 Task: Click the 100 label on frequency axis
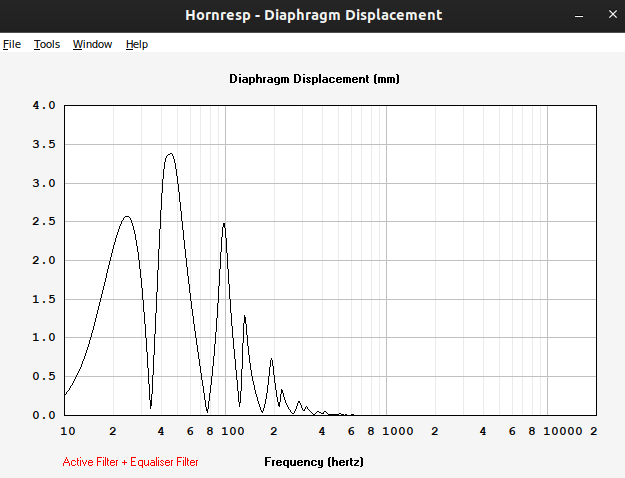[232, 431]
